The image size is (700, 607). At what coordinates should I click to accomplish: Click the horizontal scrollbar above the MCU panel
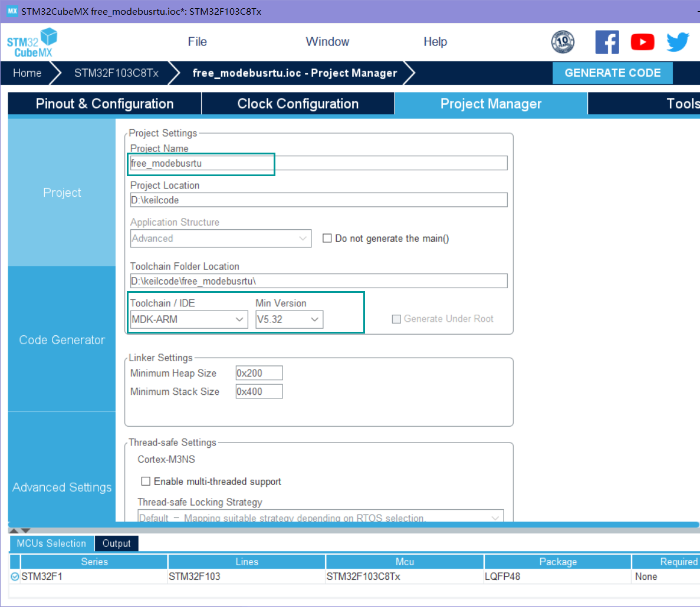pyautogui.click(x=348, y=524)
